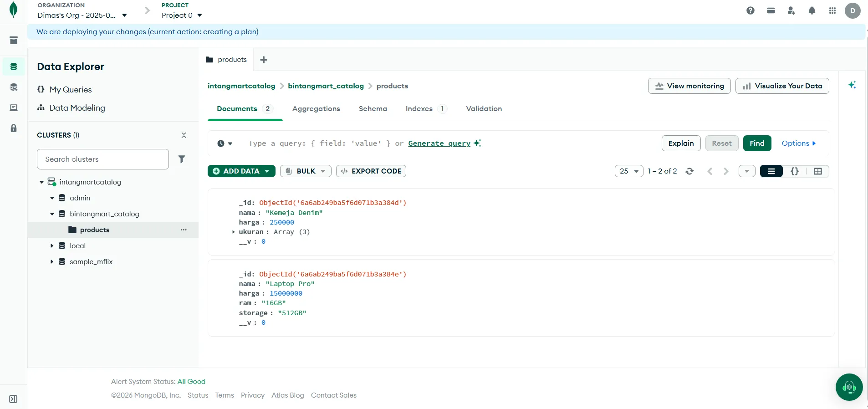
Task: Select the products collection in tree
Action: [113, 230]
